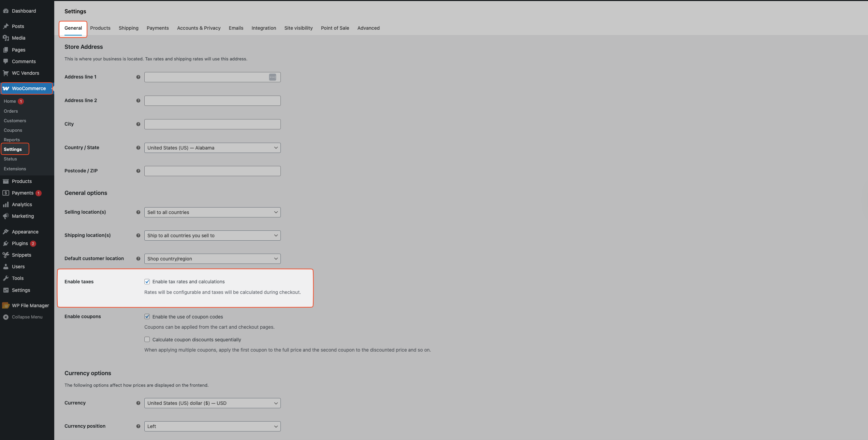The height and width of the screenshot is (440, 868).
Task: Open Media library icon
Action: point(6,38)
